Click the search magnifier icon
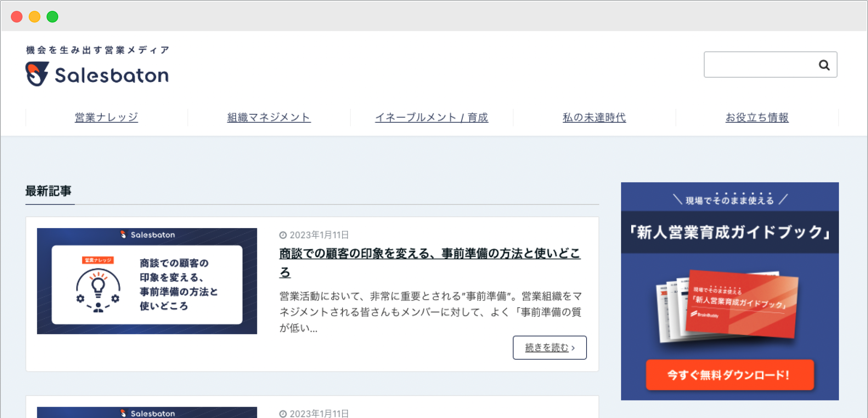 pyautogui.click(x=824, y=65)
